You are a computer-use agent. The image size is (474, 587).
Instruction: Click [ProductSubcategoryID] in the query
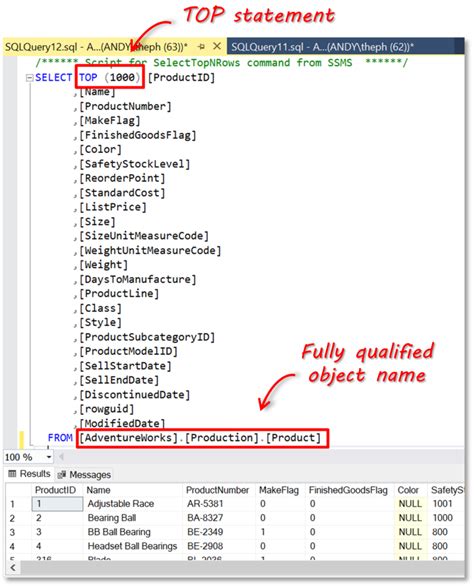(147, 337)
